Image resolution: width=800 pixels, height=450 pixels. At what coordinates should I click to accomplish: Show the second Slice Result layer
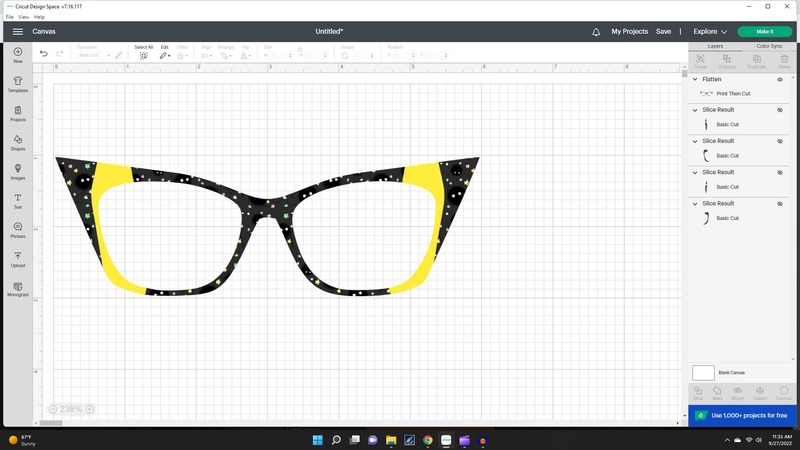tap(780, 141)
